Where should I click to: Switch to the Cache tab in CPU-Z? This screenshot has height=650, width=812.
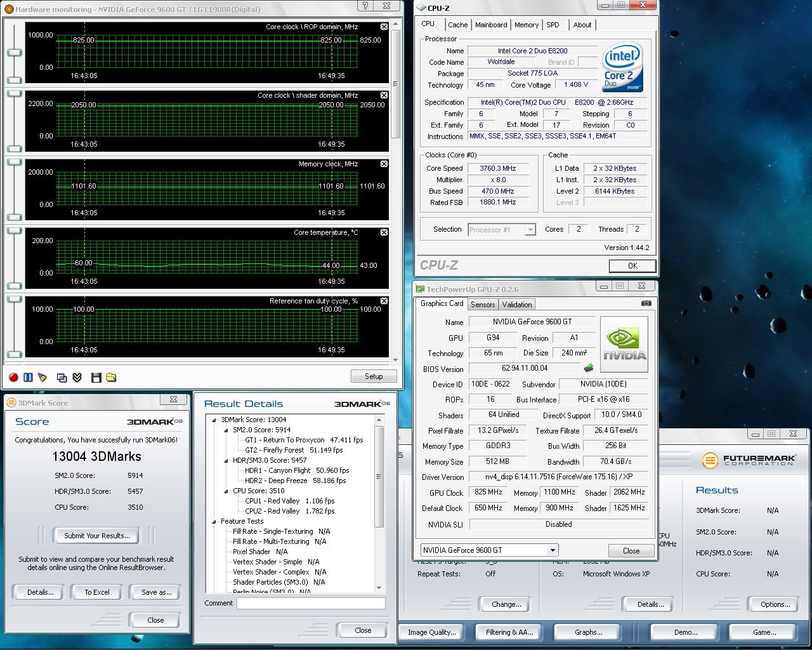(457, 25)
